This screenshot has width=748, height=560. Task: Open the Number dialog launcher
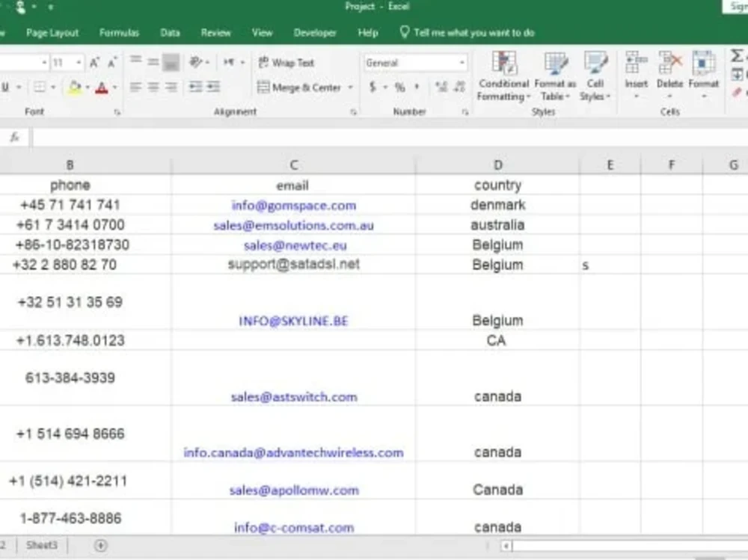[465, 112]
